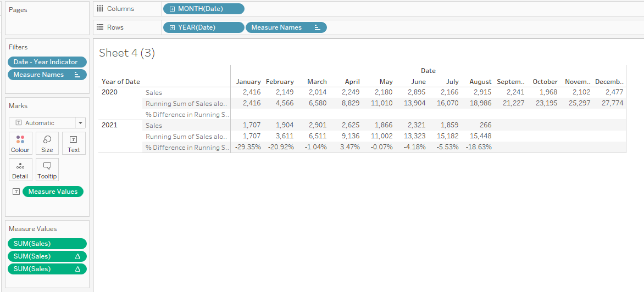Screen dimensions: 644x292
Task: Expand the MONTH(Date) pill hierarchy
Action: pyautogui.click(x=172, y=9)
